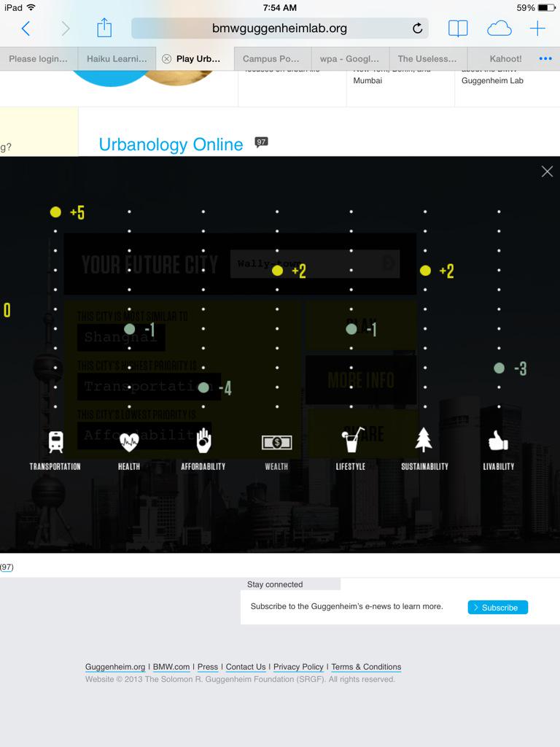560x747 pixels.
Task: Tap the Safari back arrow
Action: tap(26, 28)
